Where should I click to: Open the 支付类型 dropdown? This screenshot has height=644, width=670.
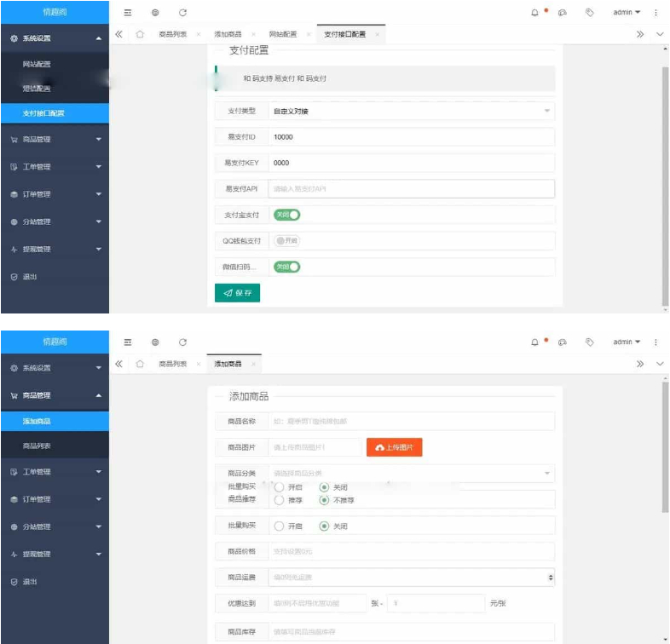[411, 111]
